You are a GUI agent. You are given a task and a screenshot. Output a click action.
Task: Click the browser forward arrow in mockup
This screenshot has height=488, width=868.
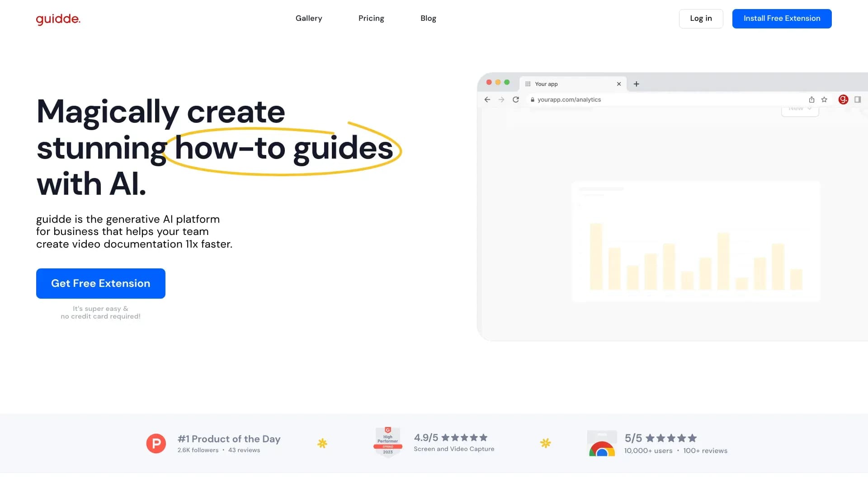(x=501, y=100)
